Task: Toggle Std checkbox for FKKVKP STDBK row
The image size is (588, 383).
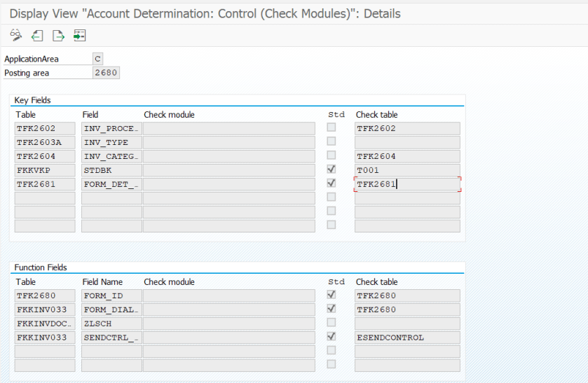Action: point(331,169)
